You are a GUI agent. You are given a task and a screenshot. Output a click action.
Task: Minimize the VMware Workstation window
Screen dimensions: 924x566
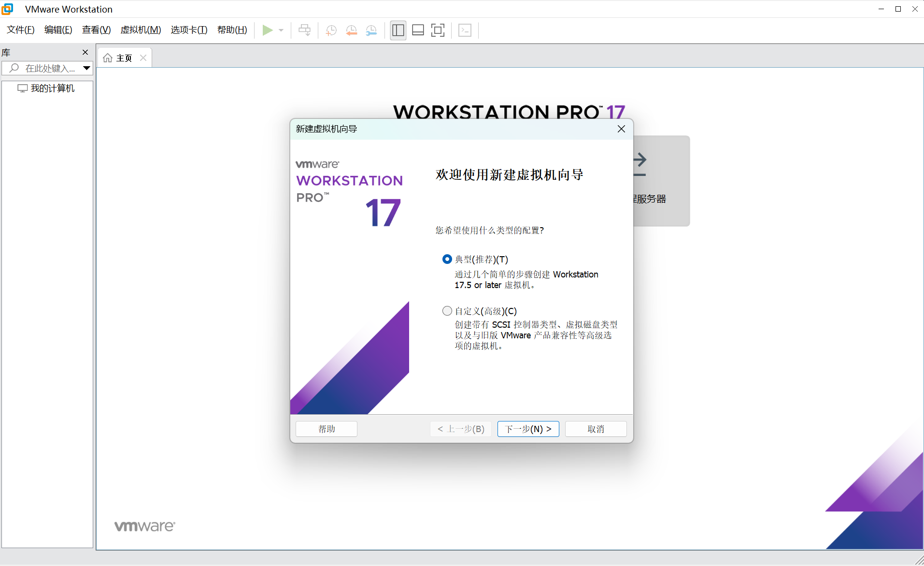[x=881, y=9]
